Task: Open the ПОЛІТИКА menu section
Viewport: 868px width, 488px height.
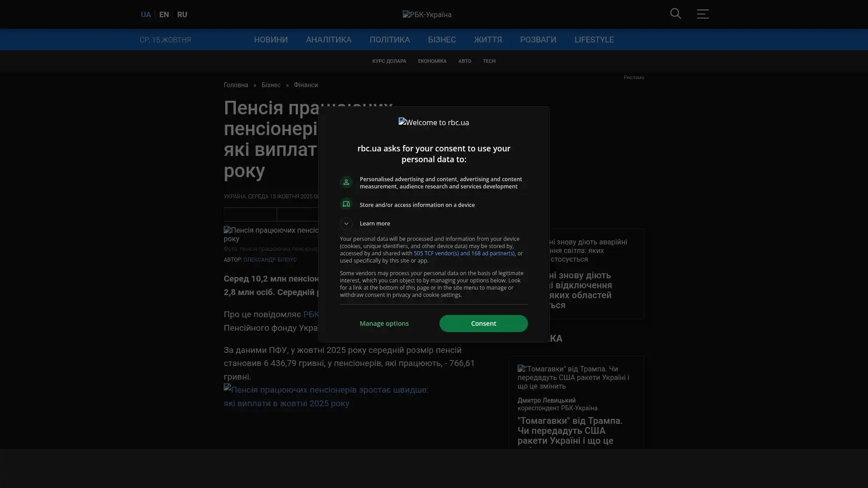Action: pyautogui.click(x=389, y=40)
